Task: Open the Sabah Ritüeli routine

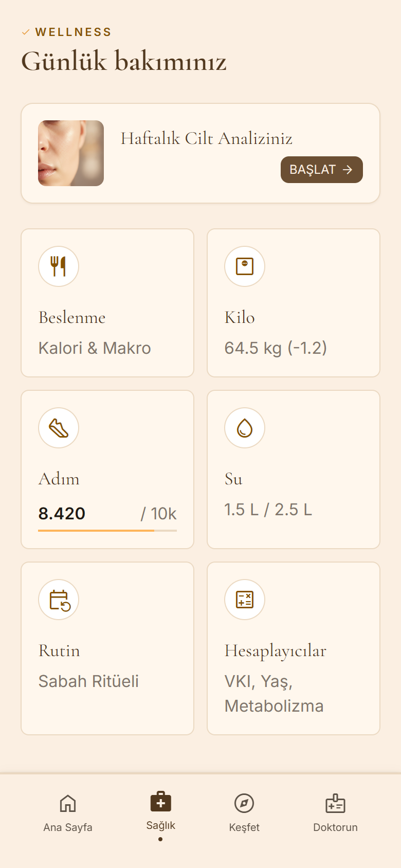Action: (x=88, y=681)
